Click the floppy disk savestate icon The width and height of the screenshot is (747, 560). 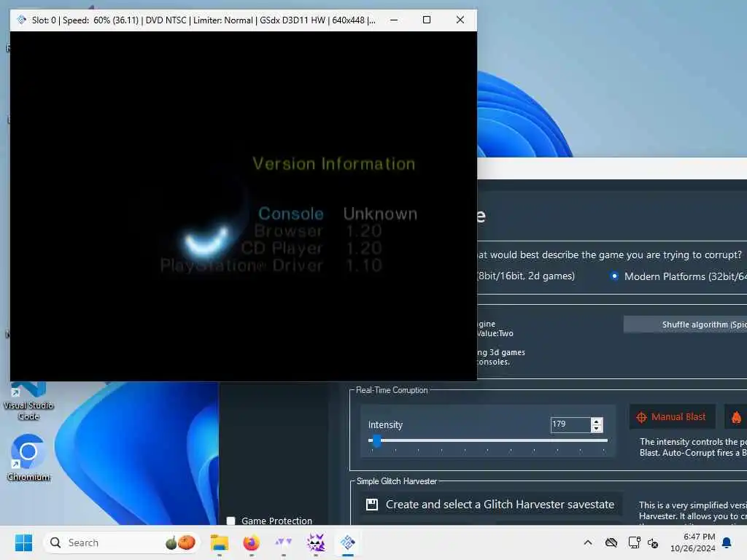(371, 505)
